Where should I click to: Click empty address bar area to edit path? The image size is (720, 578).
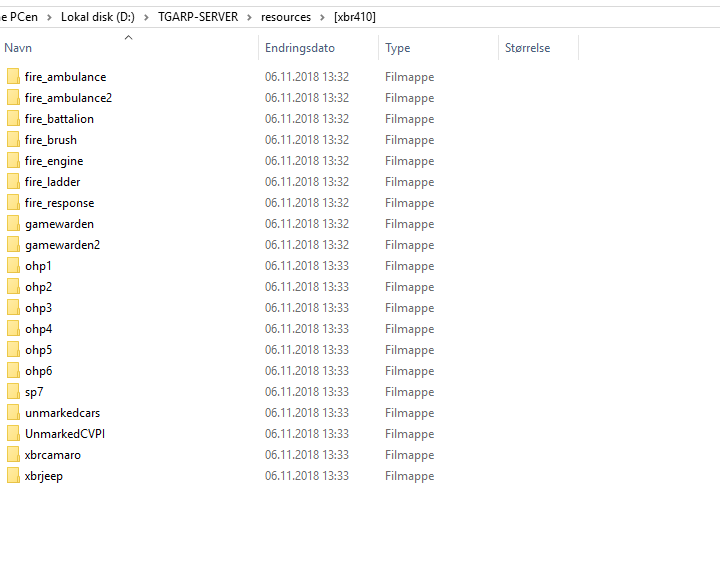click(x=546, y=17)
